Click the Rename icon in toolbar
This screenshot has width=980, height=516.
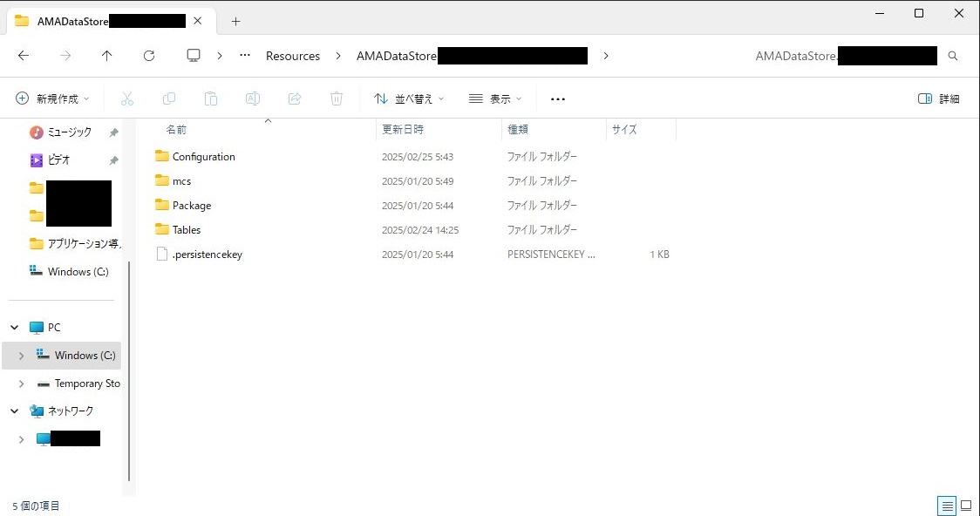[253, 98]
